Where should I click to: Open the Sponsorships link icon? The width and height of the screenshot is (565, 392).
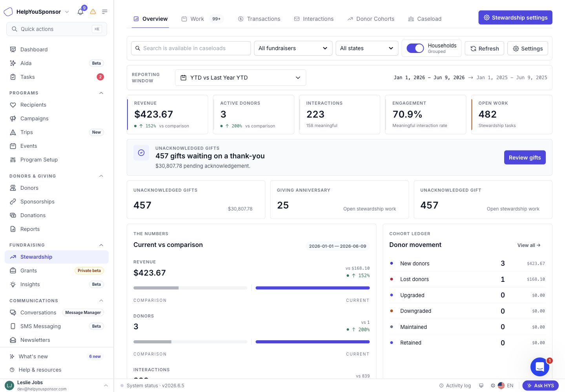tap(13, 201)
